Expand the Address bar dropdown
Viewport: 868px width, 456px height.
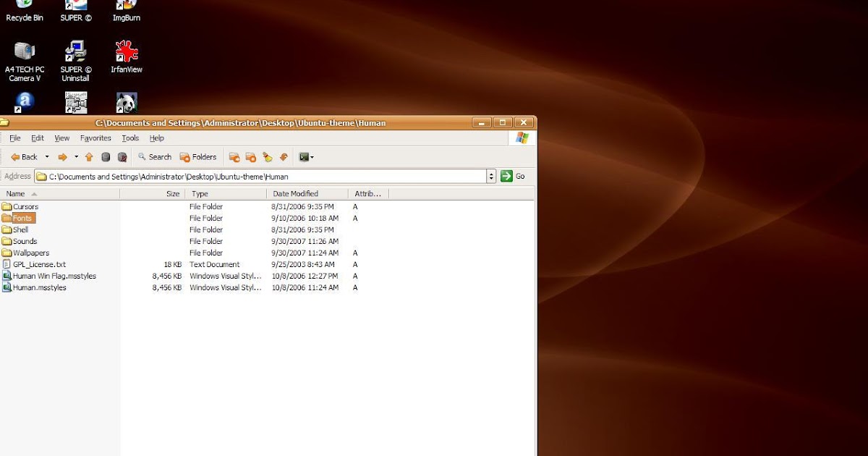tap(491, 176)
